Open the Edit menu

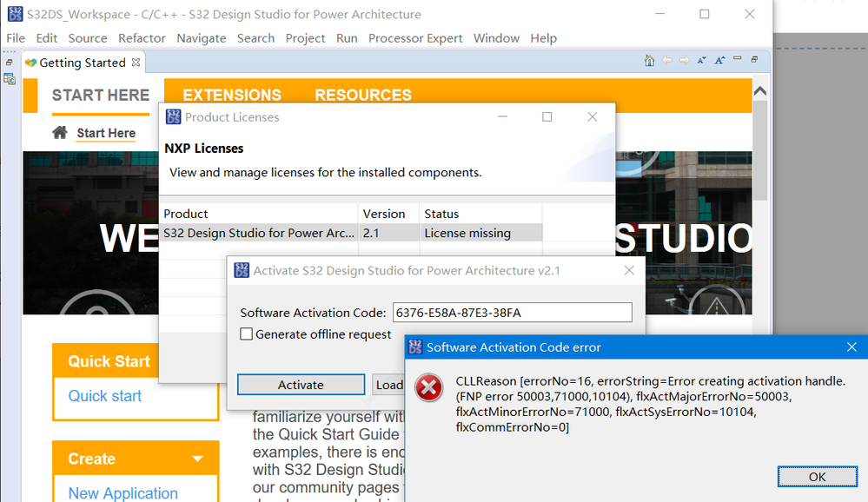click(47, 38)
